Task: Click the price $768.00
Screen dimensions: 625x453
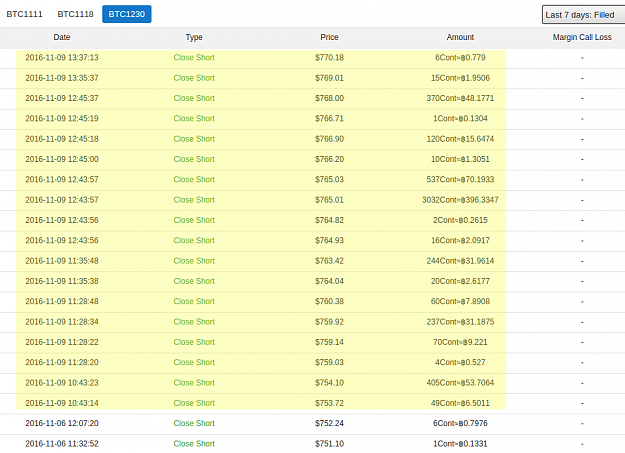Action: pyautogui.click(x=329, y=98)
